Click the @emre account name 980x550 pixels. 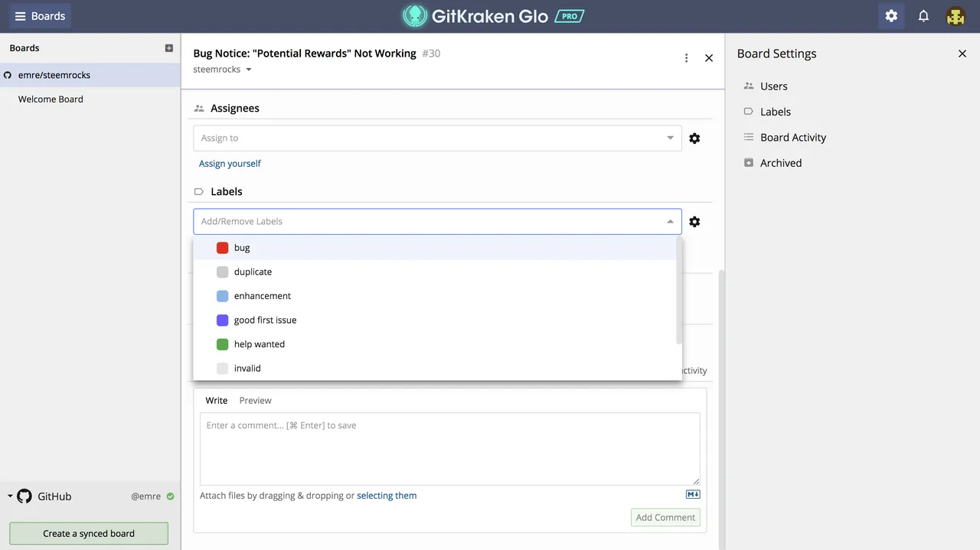(x=145, y=496)
